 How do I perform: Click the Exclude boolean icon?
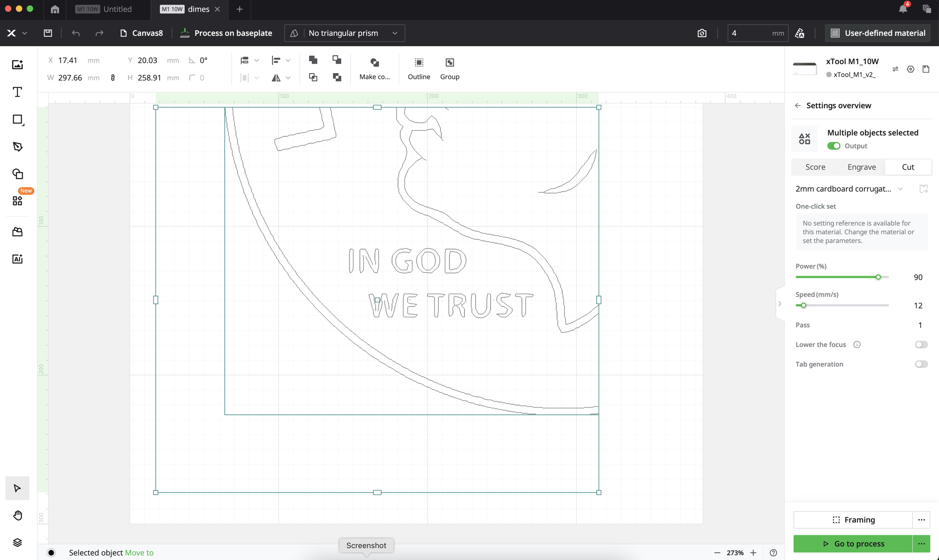pyautogui.click(x=336, y=77)
